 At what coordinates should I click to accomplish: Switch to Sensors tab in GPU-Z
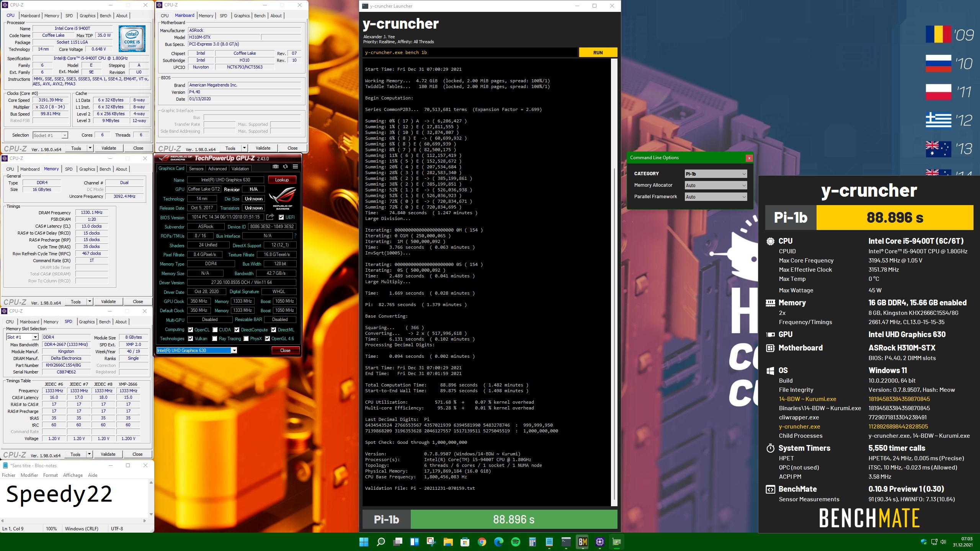click(x=196, y=169)
